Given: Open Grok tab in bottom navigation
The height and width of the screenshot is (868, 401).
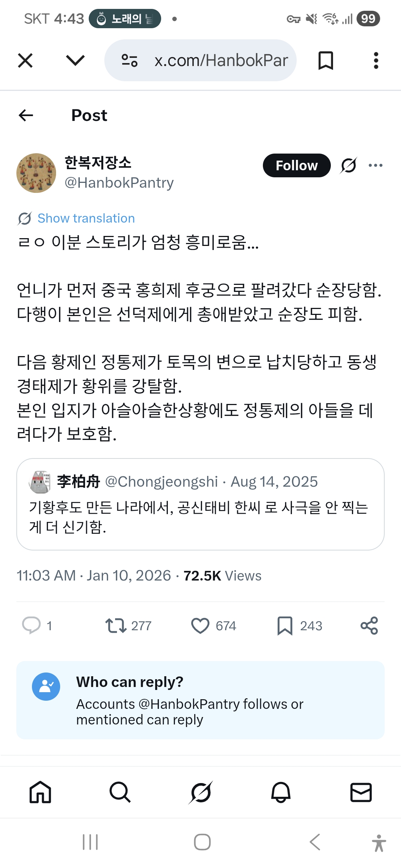Looking at the screenshot, I should (200, 792).
